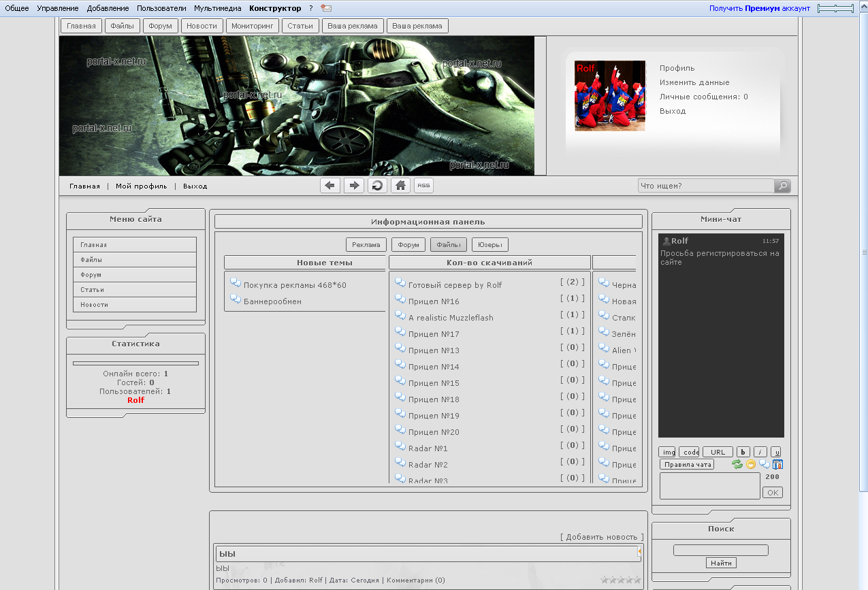Click the magnifier icon beside "Что ищем?"
This screenshot has width=868, height=590.
pyautogui.click(x=782, y=186)
